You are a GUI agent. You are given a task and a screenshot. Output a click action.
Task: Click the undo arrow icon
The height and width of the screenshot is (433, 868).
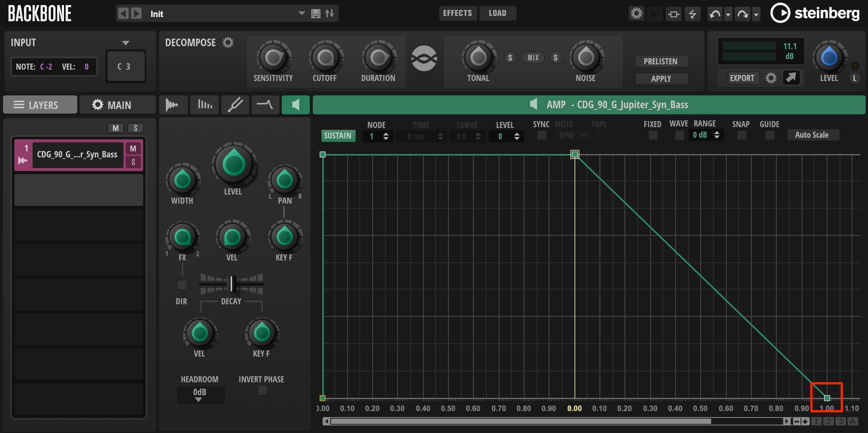[x=715, y=14]
